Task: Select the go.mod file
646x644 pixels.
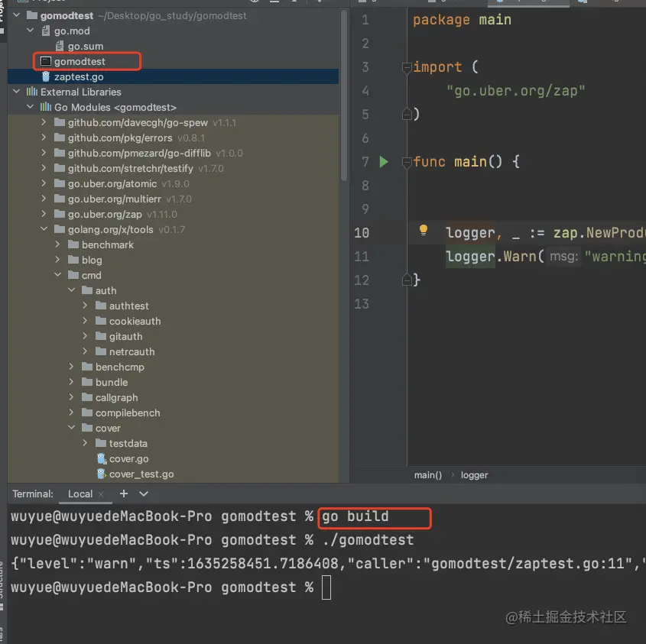Action: (72, 31)
